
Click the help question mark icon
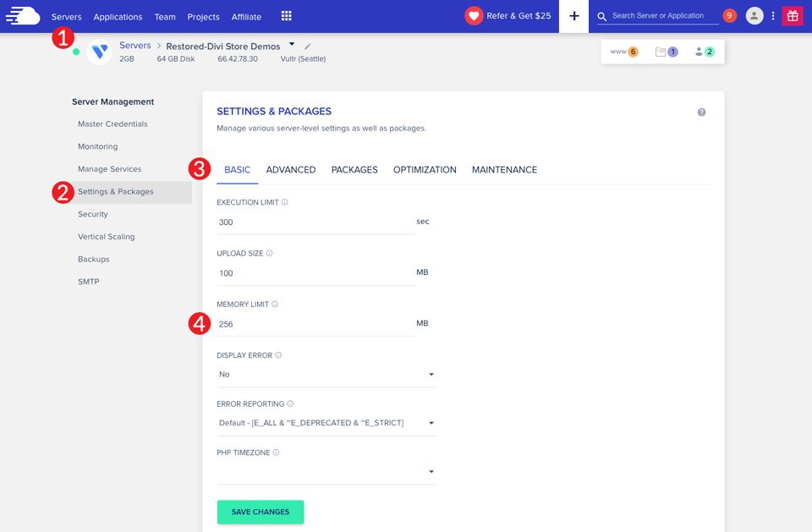[x=701, y=112]
